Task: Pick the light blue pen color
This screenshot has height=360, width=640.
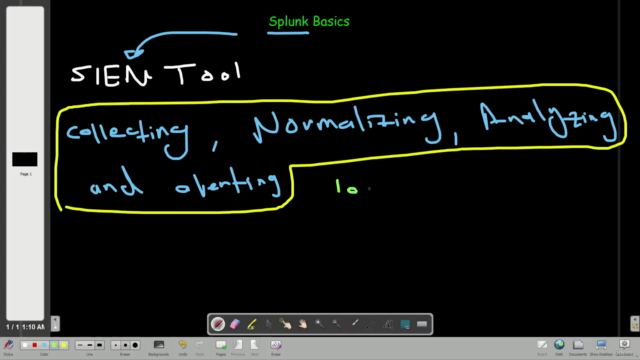Action: tap(44, 345)
